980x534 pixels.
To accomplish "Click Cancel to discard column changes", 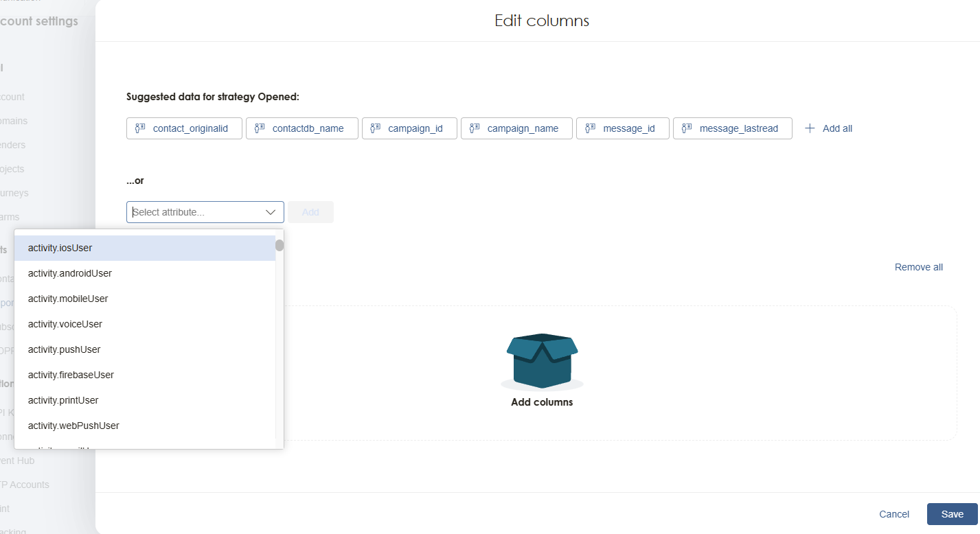I will point(894,514).
